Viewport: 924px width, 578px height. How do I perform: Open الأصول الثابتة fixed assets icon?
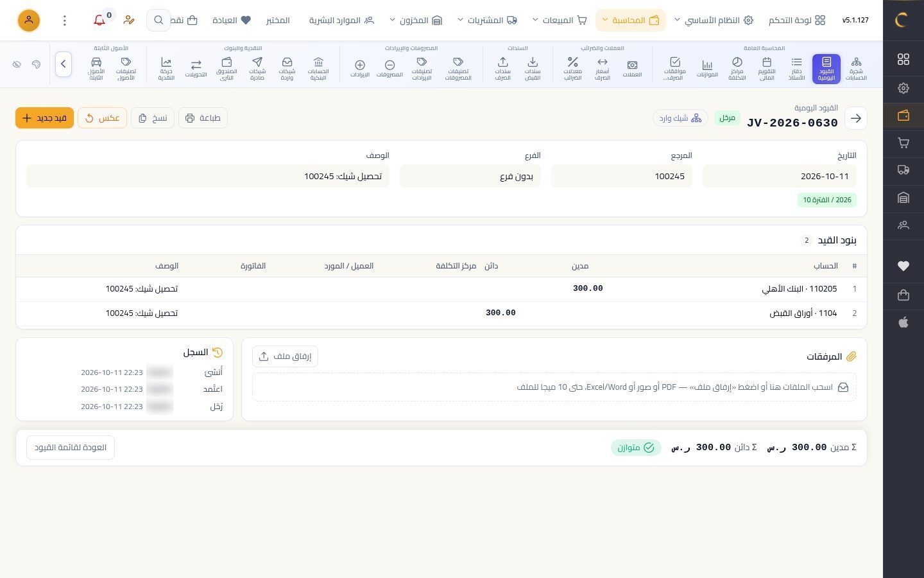(96, 69)
